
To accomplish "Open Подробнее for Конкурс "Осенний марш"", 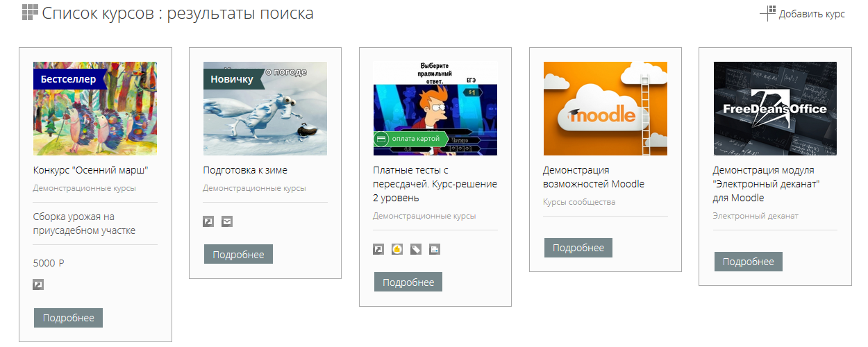I will pyautogui.click(x=68, y=318).
